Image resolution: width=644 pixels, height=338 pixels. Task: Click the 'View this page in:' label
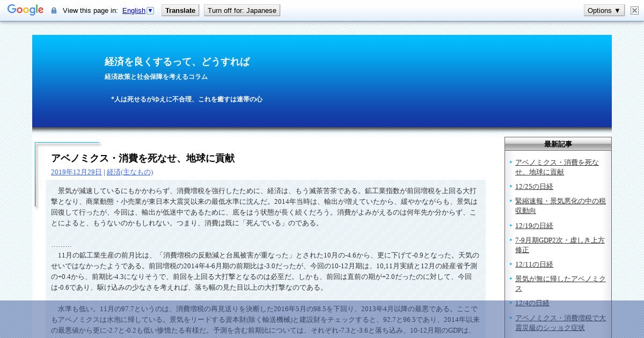point(90,10)
